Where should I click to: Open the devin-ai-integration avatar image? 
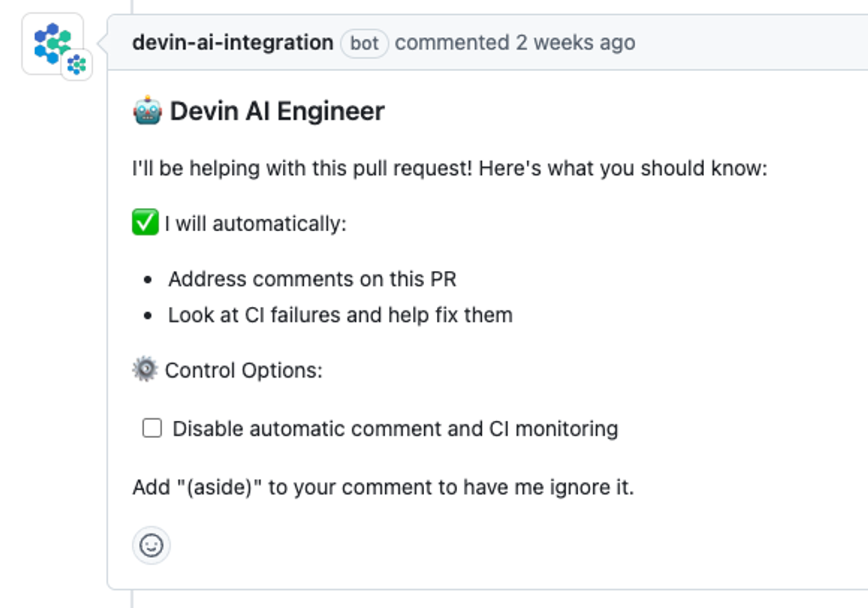(52, 43)
